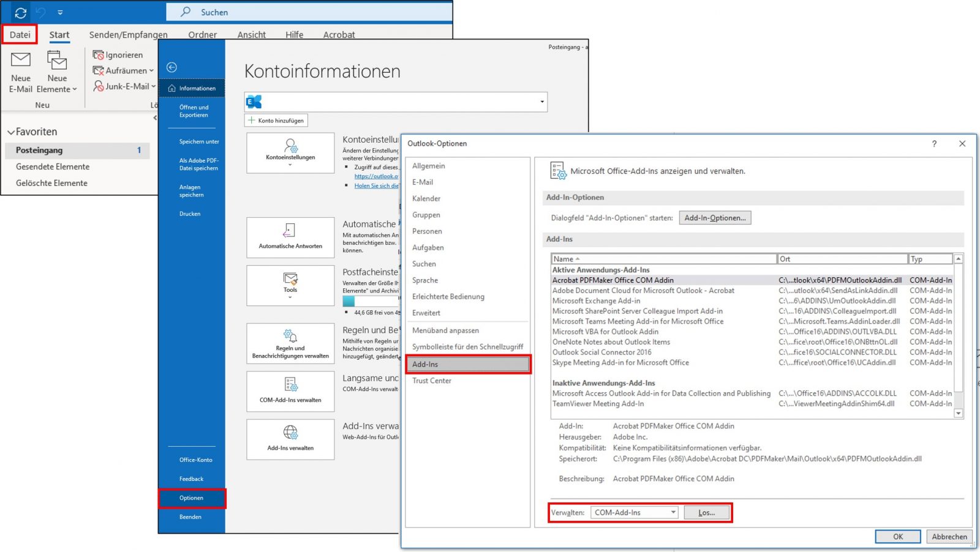Open the Datei tab

[20, 34]
